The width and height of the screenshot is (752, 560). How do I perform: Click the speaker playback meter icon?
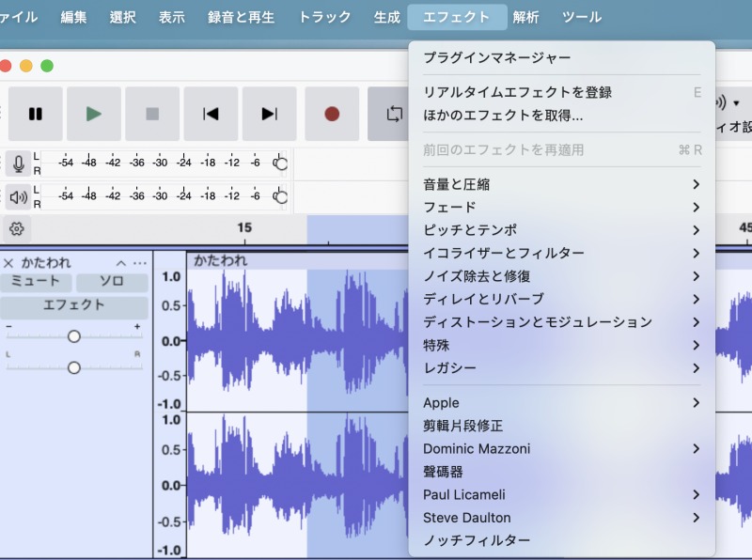click(x=18, y=197)
